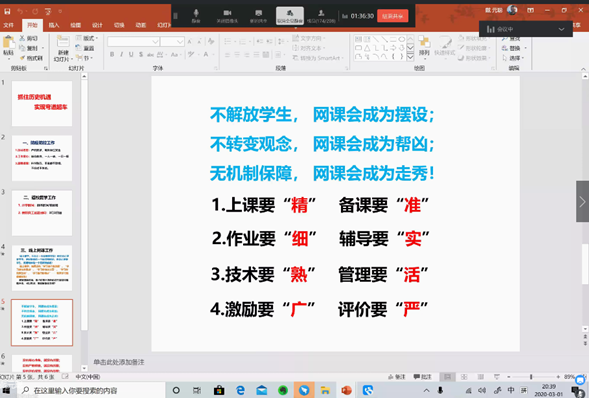Adjust the zoom slider in status bar
589x398 pixels.
531,377
